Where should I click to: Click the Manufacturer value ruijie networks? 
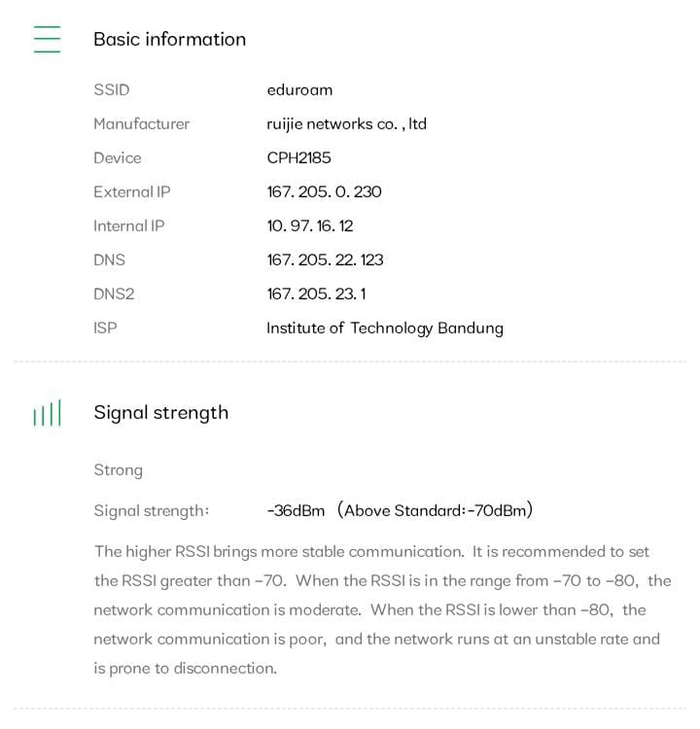(346, 123)
